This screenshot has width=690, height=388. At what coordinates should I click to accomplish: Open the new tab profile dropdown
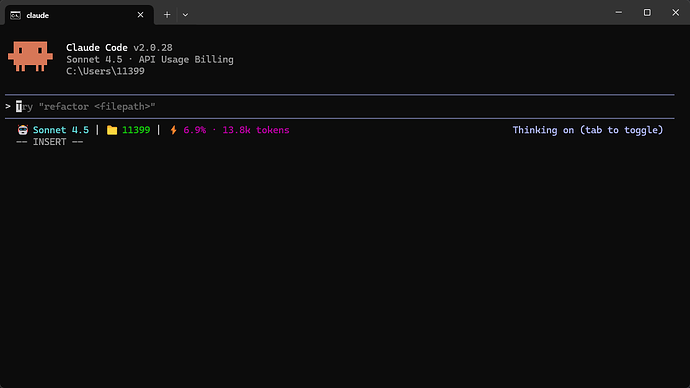185,15
